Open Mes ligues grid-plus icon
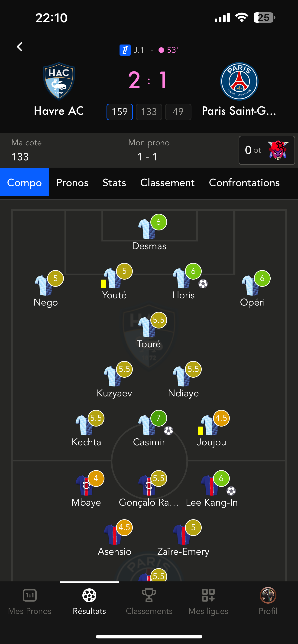The image size is (298, 644). click(208, 595)
